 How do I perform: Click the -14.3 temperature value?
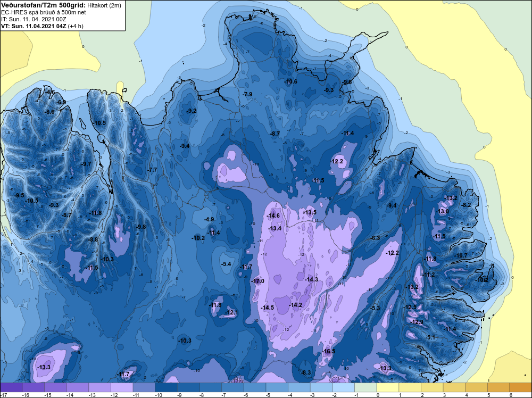tap(311, 279)
